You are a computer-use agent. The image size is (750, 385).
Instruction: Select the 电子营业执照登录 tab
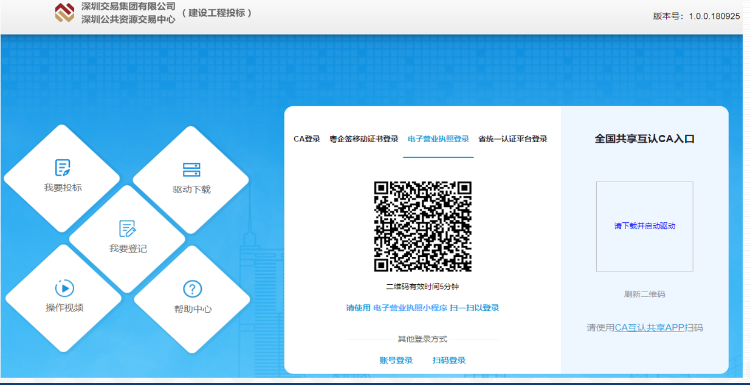(x=438, y=139)
